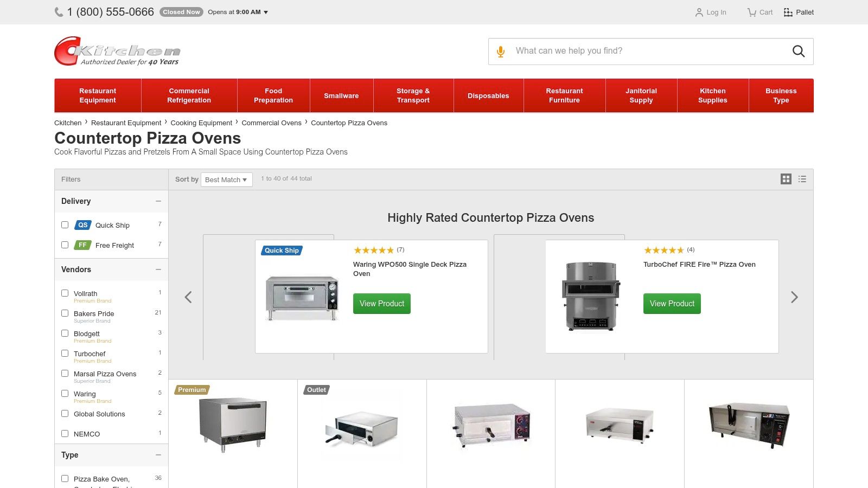Click the Waring WPO500 star rating

[373, 250]
